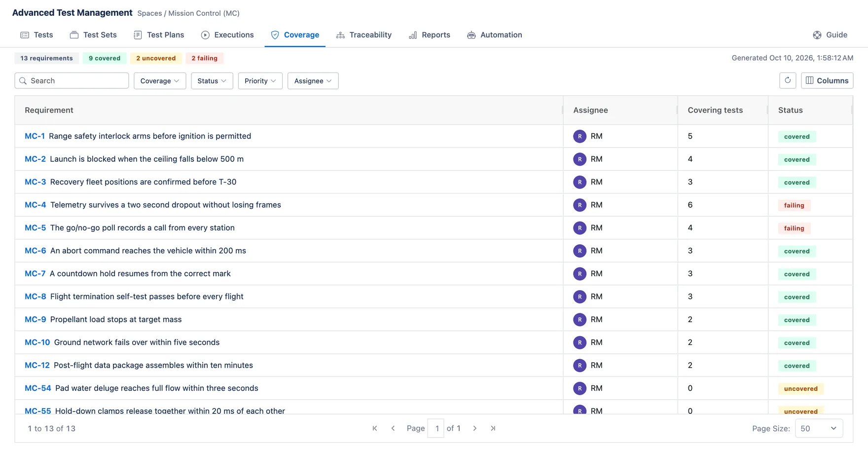Click the refresh icon button

pyautogui.click(x=788, y=80)
